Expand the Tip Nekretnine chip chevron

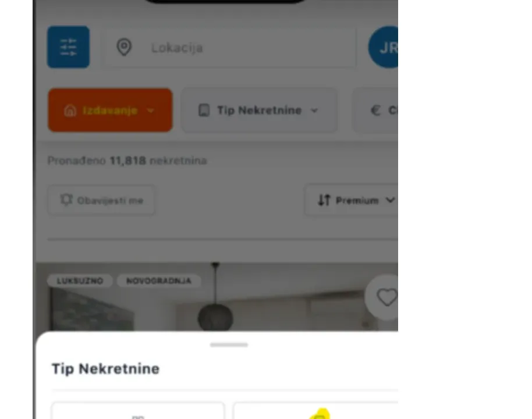314,111
